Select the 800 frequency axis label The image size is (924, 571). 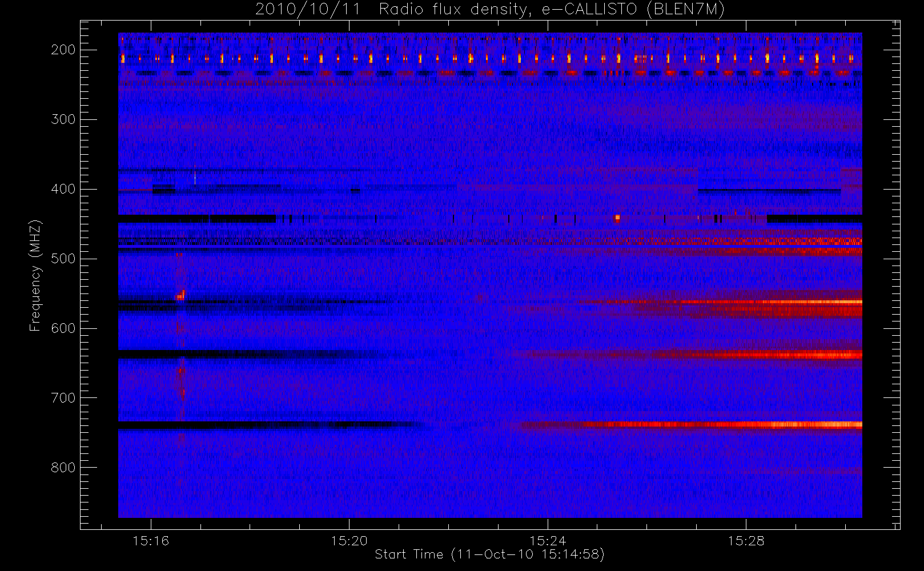(x=63, y=468)
